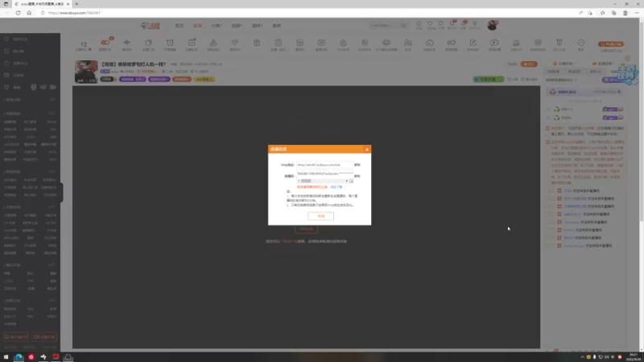Click the alarm clock toolbar icon
This screenshot has width=644, height=362.
click(170, 43)
